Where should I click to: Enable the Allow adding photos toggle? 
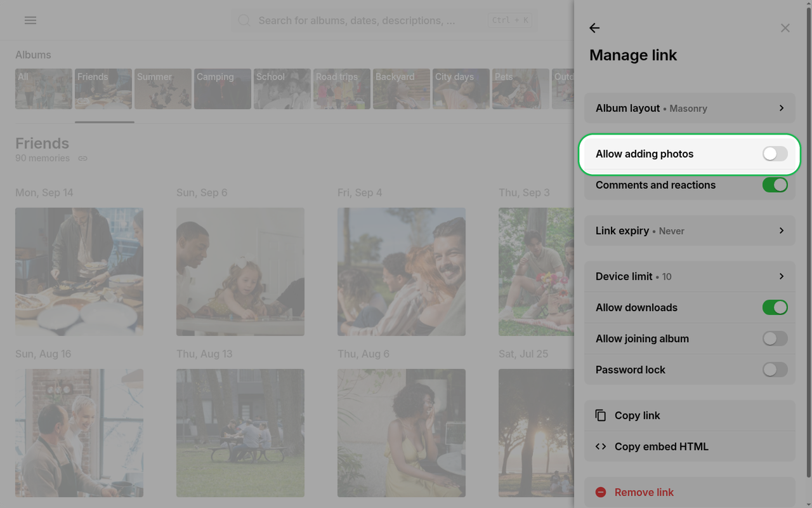coord(775,154)
